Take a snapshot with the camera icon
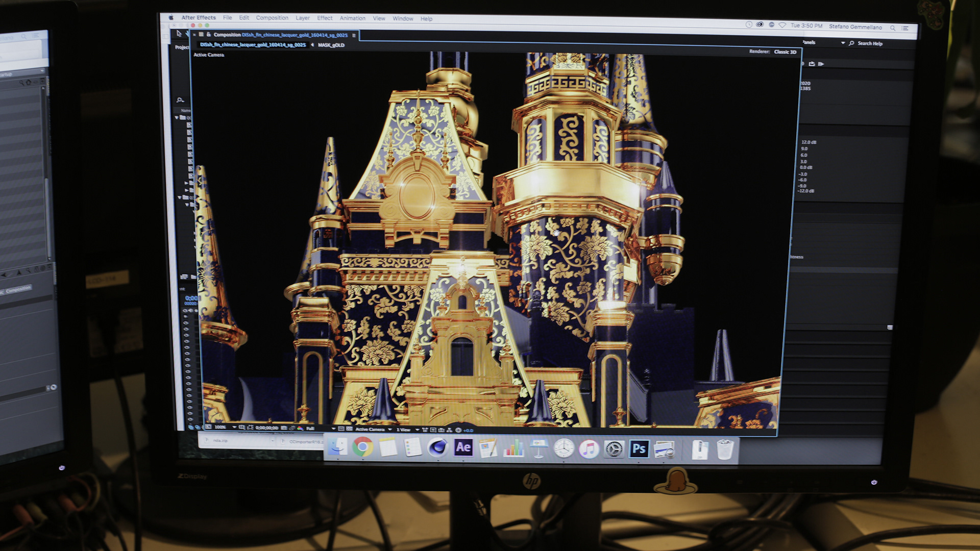Viewport: 980px width, 551px height. pos(284,428)
